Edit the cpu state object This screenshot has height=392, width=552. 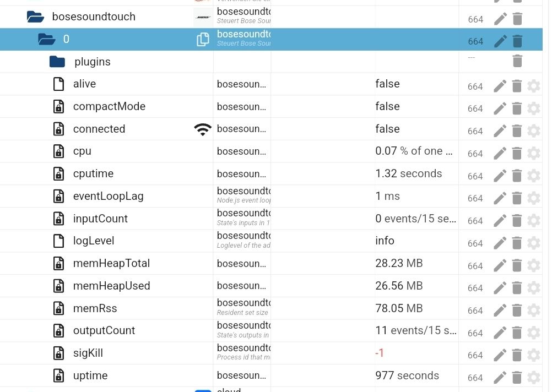(x=500, y=154)
